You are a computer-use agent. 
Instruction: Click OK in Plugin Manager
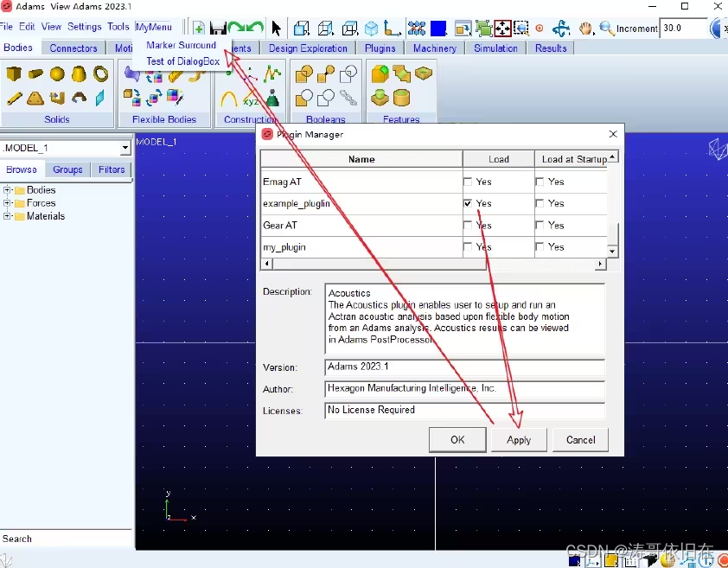457,440
